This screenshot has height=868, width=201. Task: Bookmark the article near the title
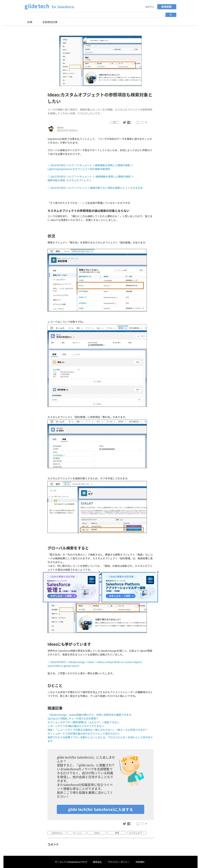[x=138, y=122]
